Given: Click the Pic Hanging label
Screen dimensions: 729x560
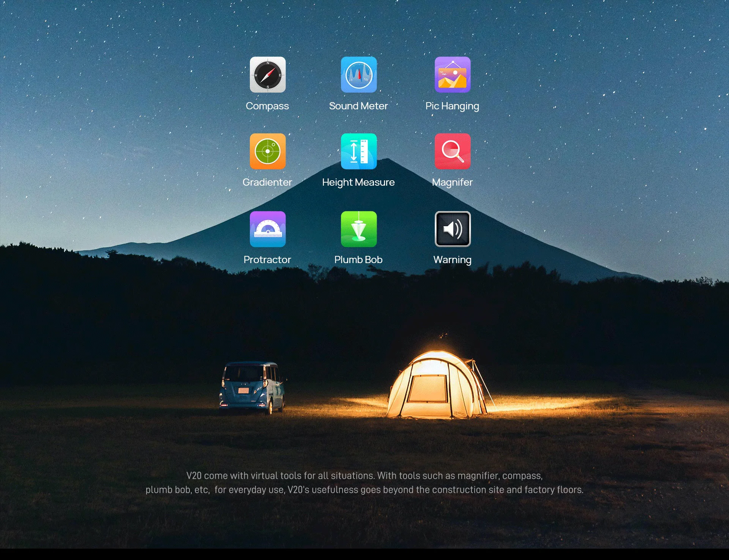Looking at the screenshot, I should 452,106.
